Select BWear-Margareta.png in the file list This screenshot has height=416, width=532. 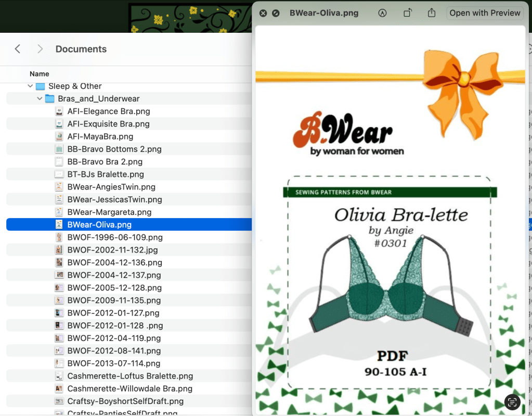[x=109, y=212]
